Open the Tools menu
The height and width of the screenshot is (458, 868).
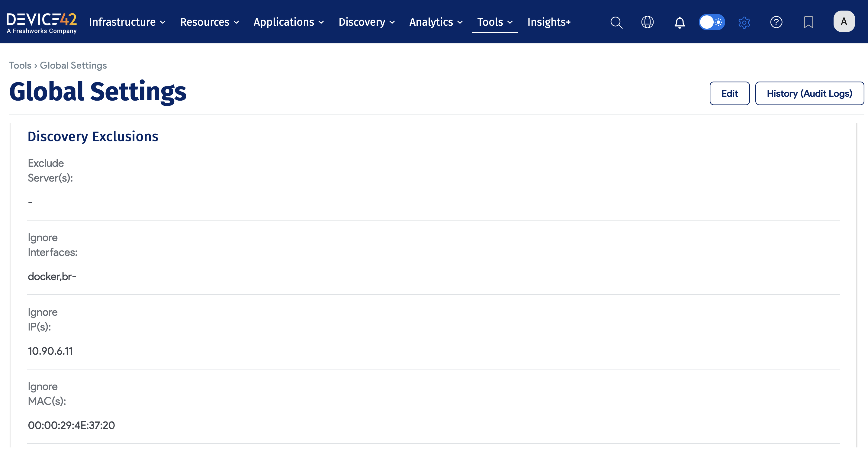point(494,22)
